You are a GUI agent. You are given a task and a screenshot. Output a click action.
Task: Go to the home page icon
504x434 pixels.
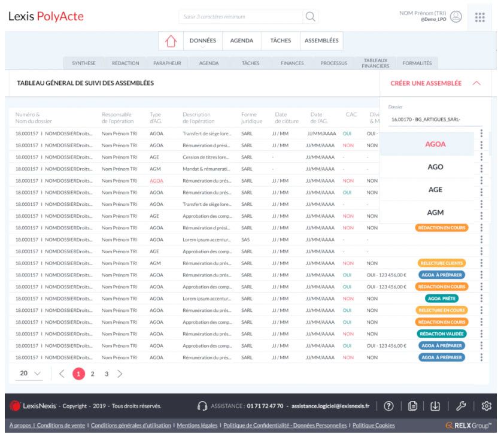(x=171, y=41)
